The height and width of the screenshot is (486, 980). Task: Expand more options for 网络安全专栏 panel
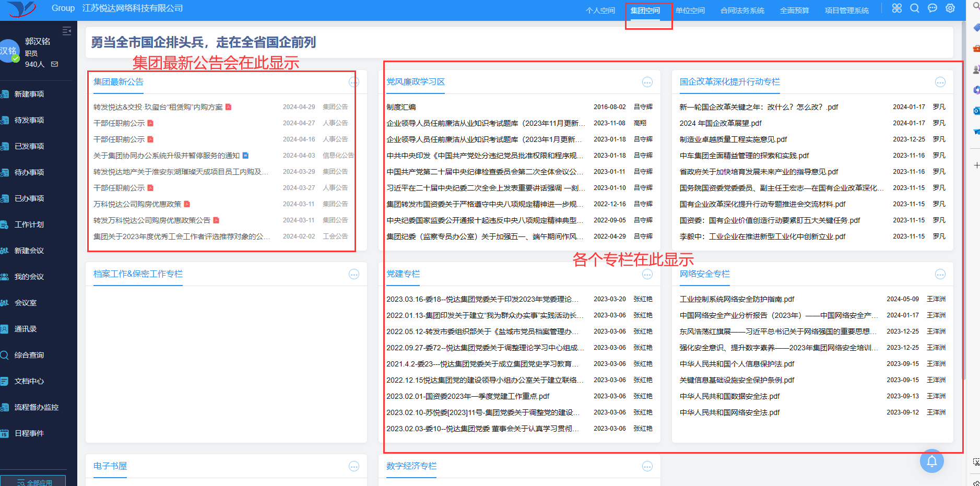[940, 274]
